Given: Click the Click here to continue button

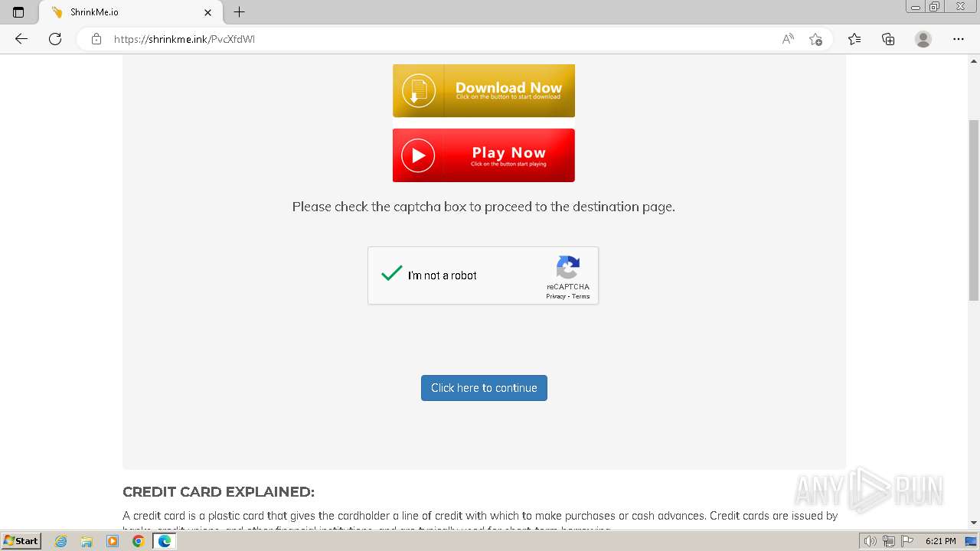Looking at the screenshot, I should (484, 388).
